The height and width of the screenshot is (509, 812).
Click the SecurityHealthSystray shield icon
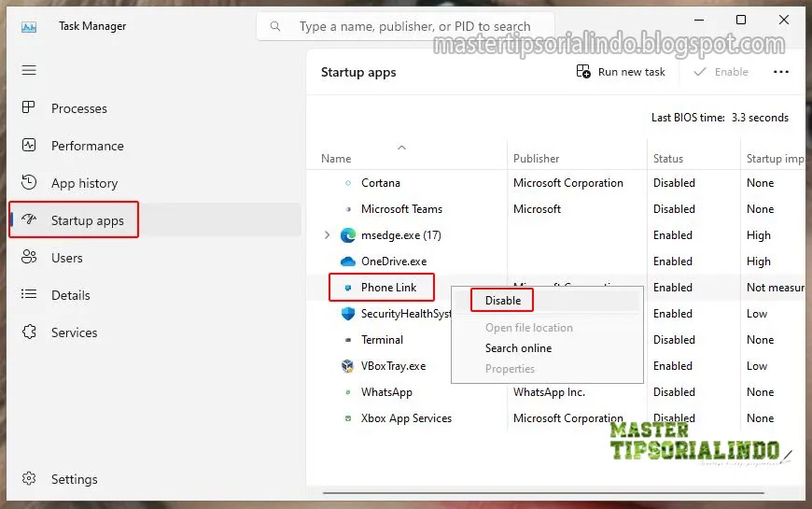tap(347, 314)
